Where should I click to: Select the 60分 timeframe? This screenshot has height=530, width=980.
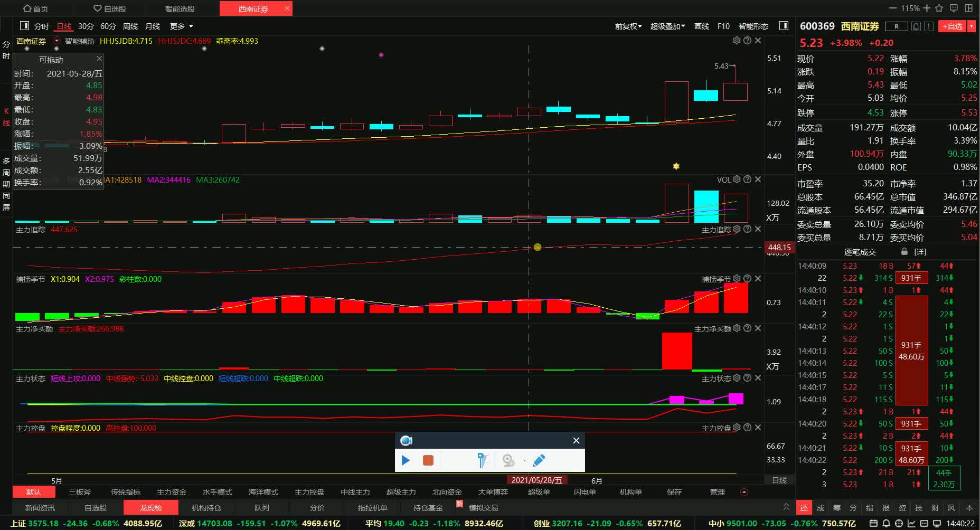pyautogui.click(x=108, y=26)
